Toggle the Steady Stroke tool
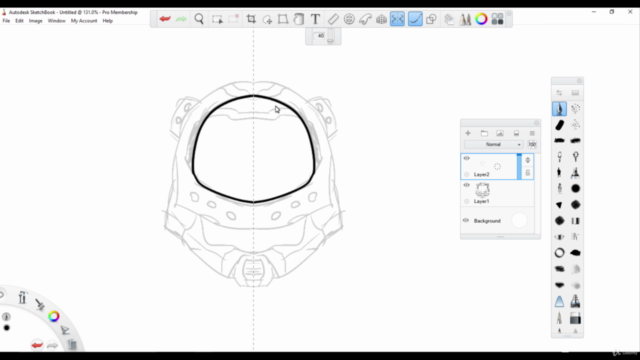The image size is (640, 360). tap(415, 19)
